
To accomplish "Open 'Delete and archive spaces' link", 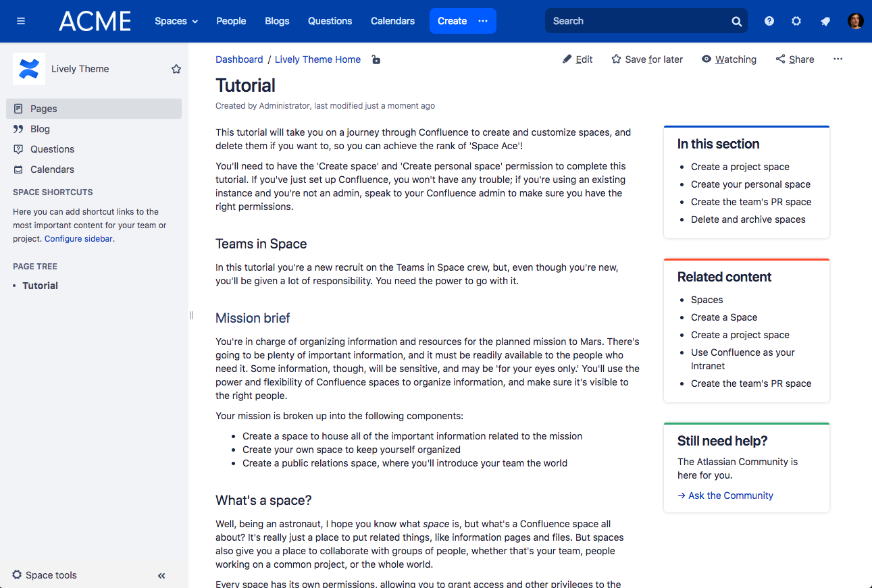I will click(x=748, y=219).
